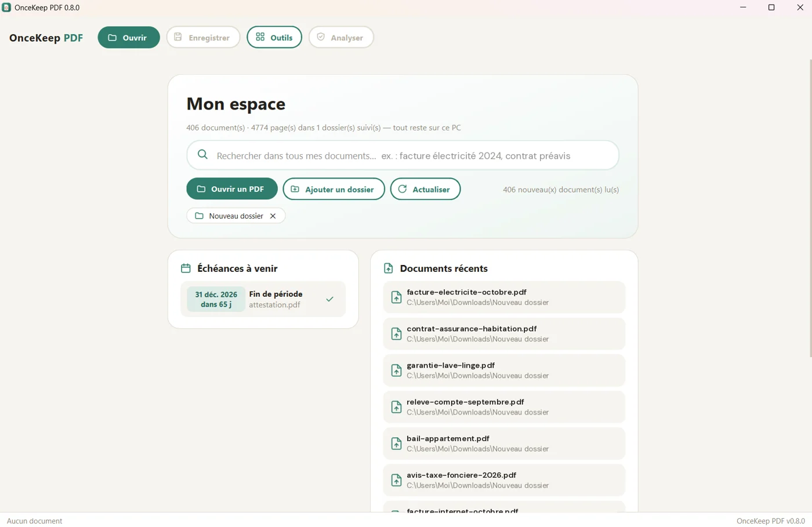
Task: Open garantie-lave-linge.pdf
Action: coord(504,370)
